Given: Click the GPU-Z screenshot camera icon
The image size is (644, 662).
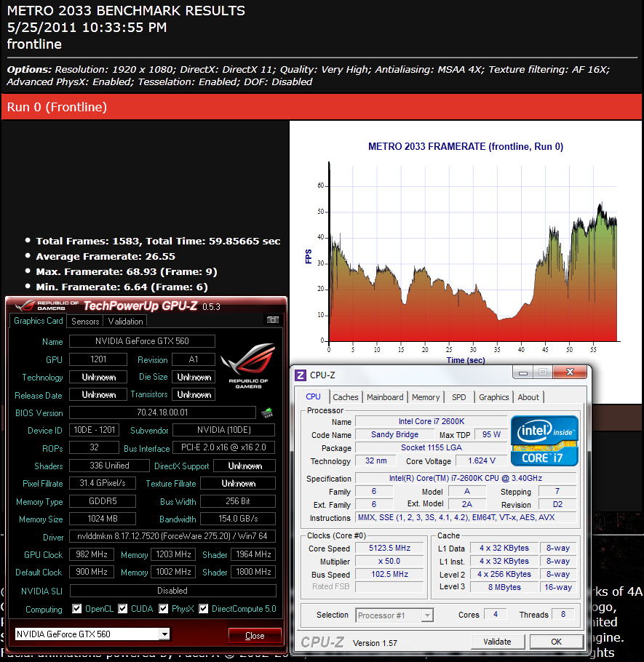Looking at the screenshot, I should click(x=272, y=320).
